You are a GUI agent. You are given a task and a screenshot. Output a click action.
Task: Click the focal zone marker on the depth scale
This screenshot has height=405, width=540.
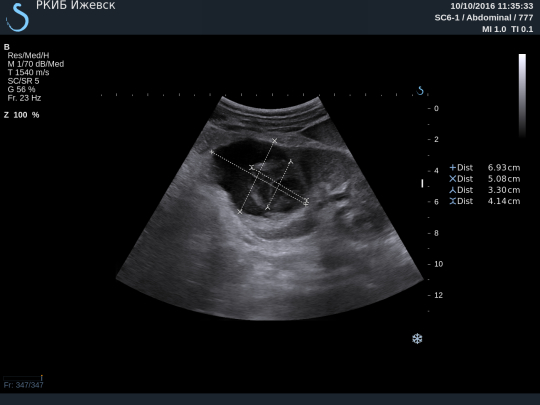point(422,183)
